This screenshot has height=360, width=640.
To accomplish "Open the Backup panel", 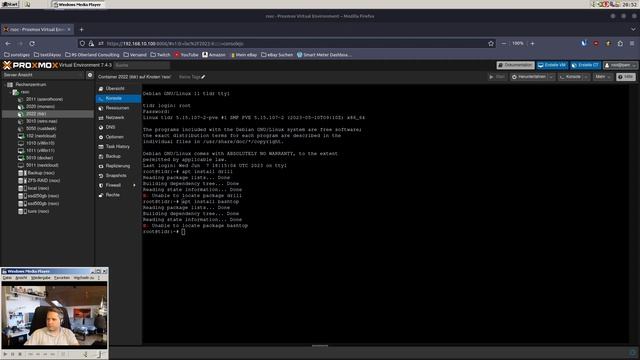I will point(118,156).
